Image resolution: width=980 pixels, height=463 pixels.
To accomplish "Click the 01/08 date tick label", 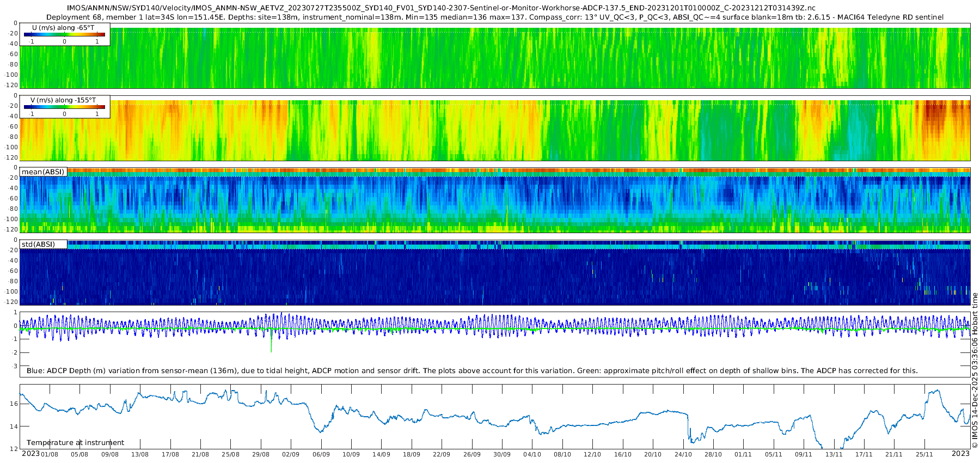I will (50, 454).
